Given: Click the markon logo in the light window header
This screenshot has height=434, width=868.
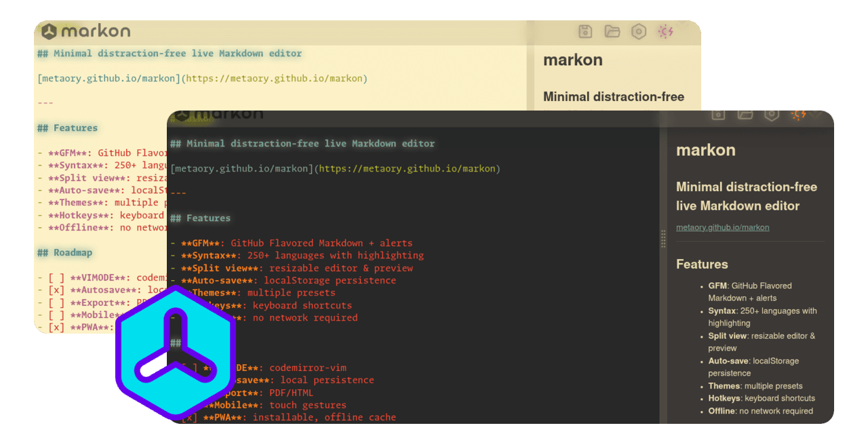Looking at the screenshot, I should pos(85,31).
